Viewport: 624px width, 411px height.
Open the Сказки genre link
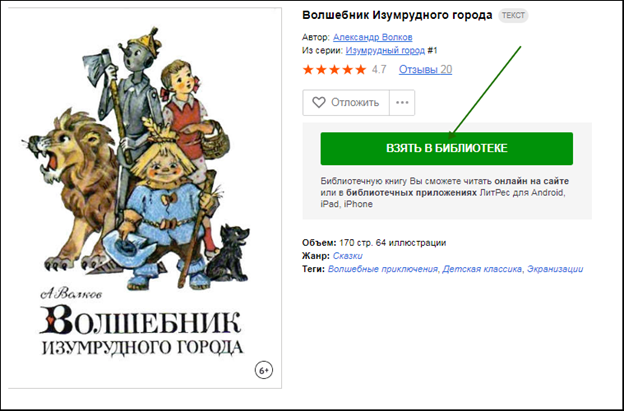pos(347,255)
